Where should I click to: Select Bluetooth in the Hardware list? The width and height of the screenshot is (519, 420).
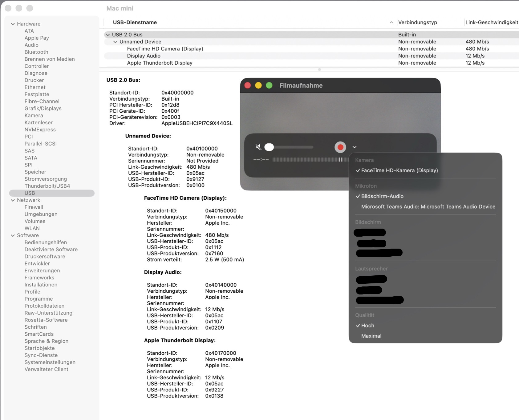(36, 52)
